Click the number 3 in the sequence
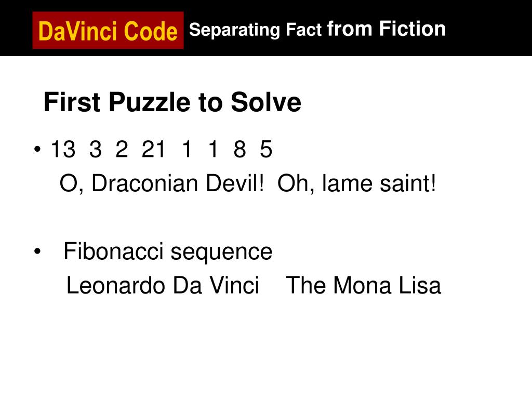 click(x=96, y=149)
